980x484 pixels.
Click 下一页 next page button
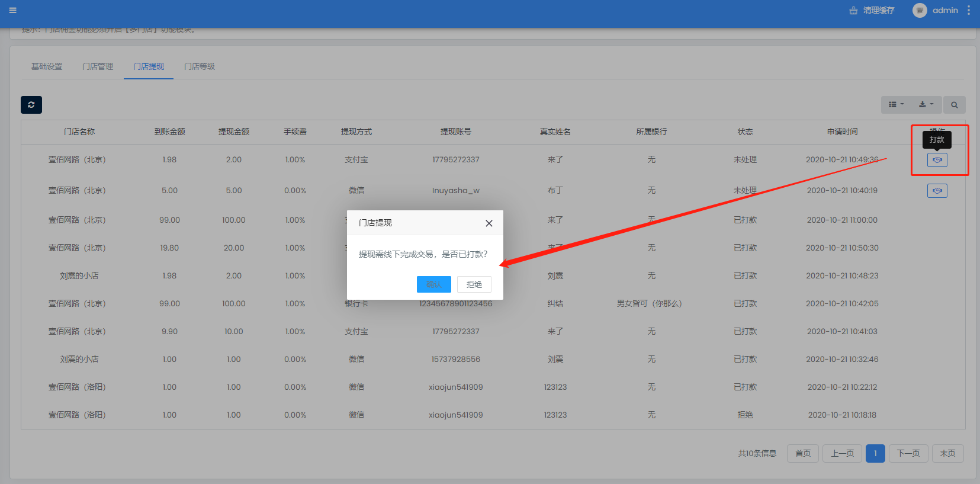point(908,453)
